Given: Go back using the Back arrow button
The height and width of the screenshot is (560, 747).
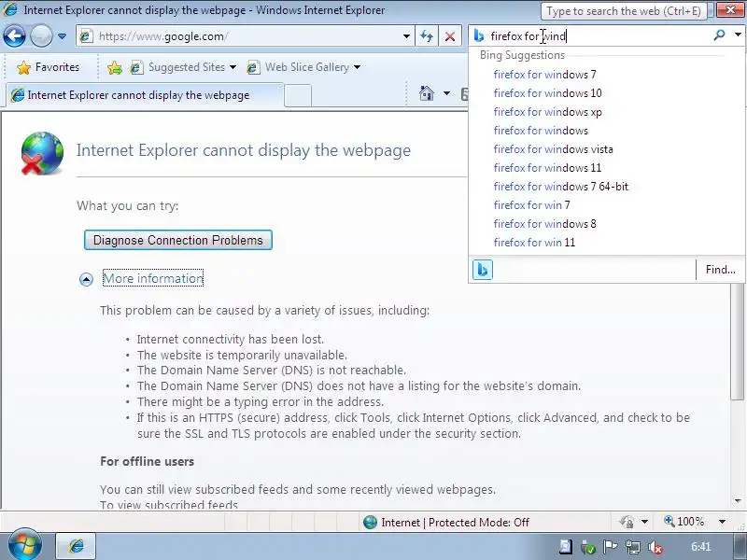Looking at the screenshot, I should (14, 36).
